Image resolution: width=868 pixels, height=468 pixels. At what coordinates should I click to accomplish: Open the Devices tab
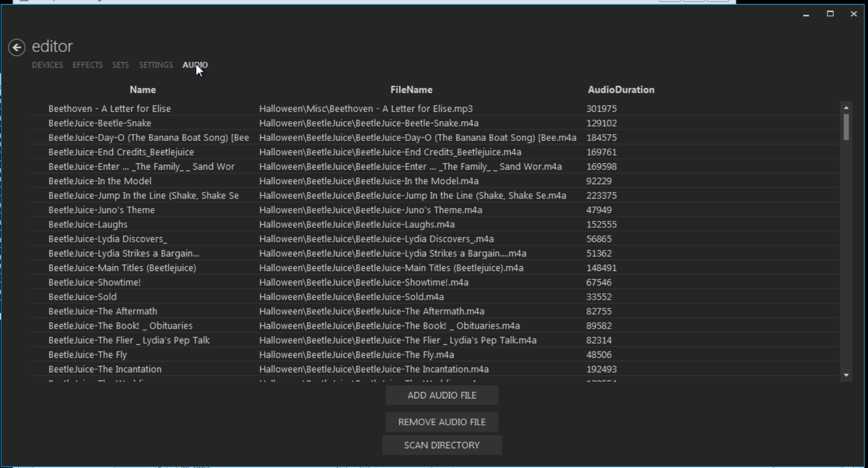pos(47,65)
